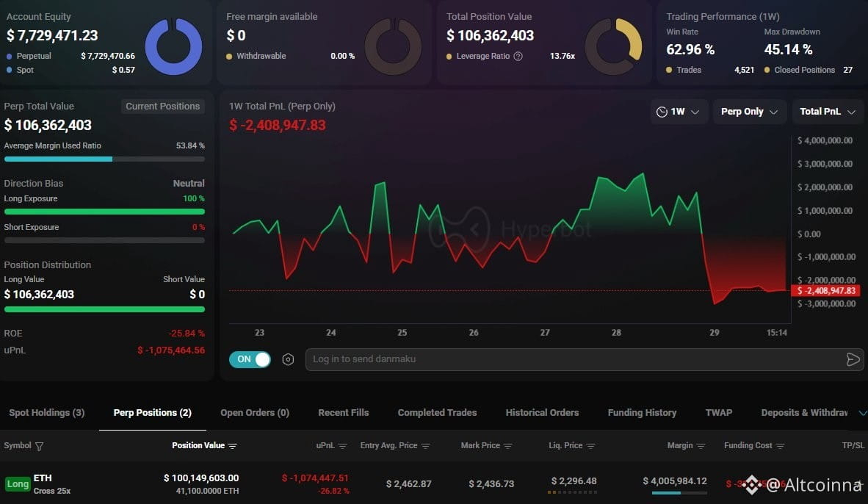Click the Position Distribution bar
The image size is (868, 504).
point(104,309)
